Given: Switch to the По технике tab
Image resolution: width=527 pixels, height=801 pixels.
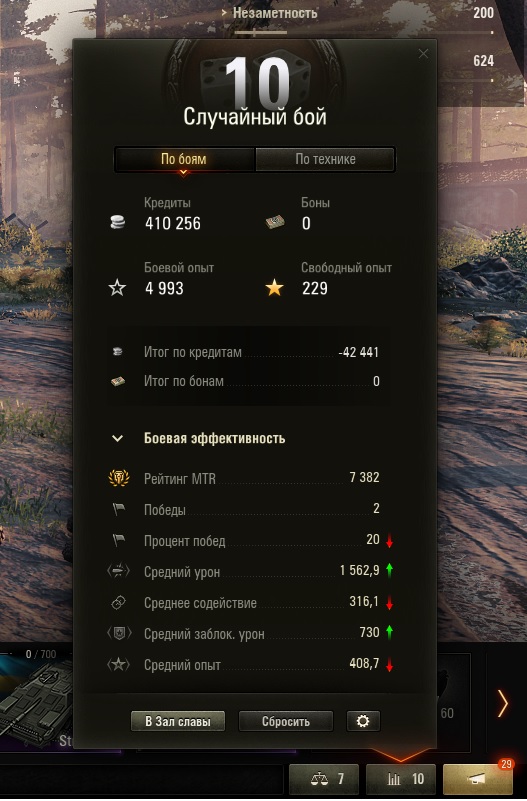Looking at the screenshot, I should pyautogui.click(x=325, y=159).
